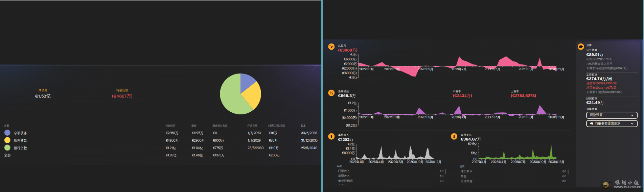
Task: Click the grey 本月收入 income chart
Action: [x=394, y=152]
